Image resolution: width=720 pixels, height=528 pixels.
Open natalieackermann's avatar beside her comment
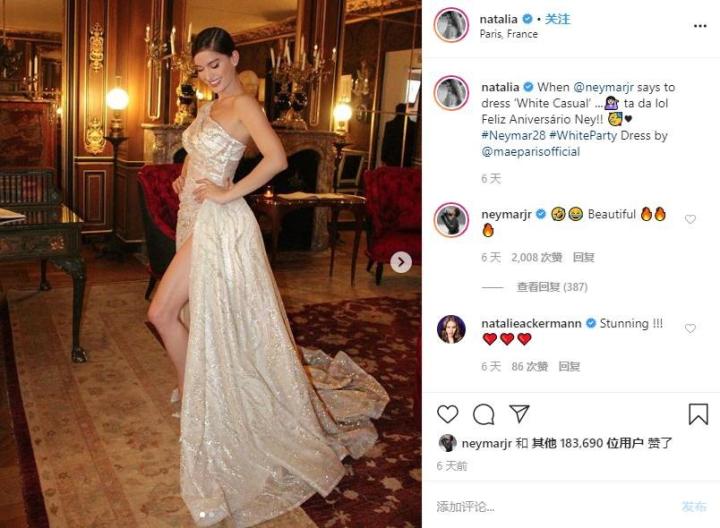[451, 329]
